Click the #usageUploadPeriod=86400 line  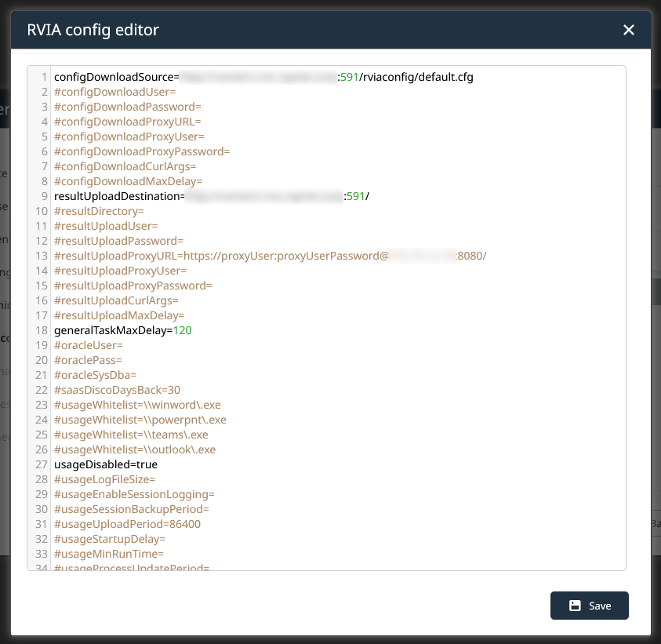(126, 524)
